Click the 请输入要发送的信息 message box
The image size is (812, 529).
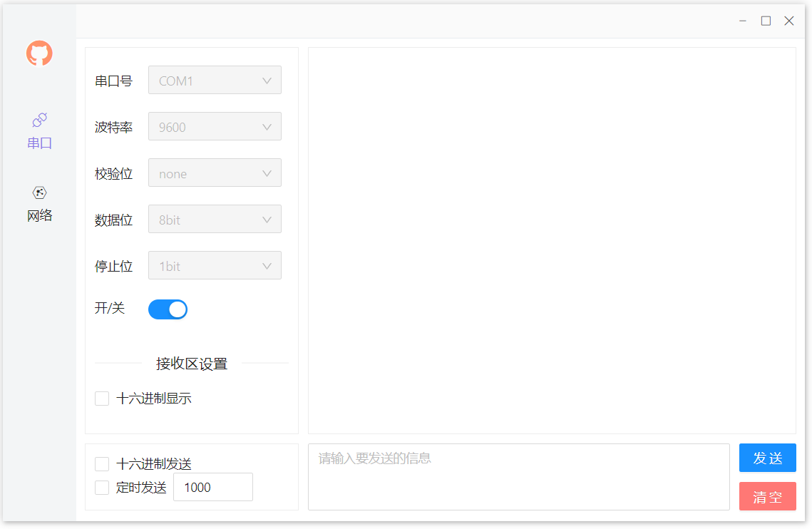(x=519, y=477)
